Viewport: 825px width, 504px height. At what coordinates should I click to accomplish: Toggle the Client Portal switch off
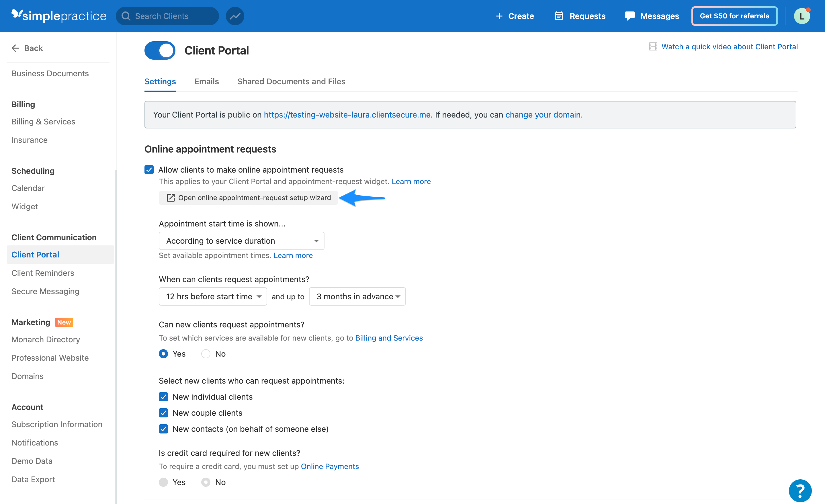click(160, 50)
